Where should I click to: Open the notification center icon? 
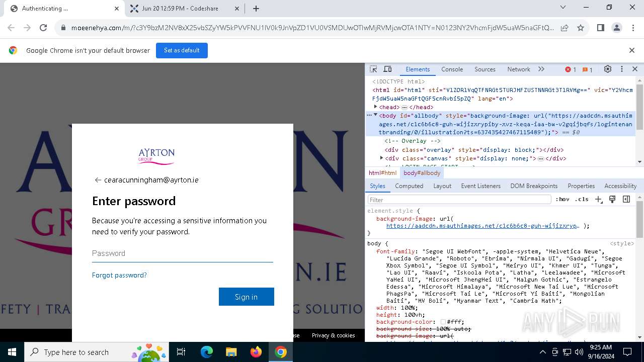[x=627, y=352]
